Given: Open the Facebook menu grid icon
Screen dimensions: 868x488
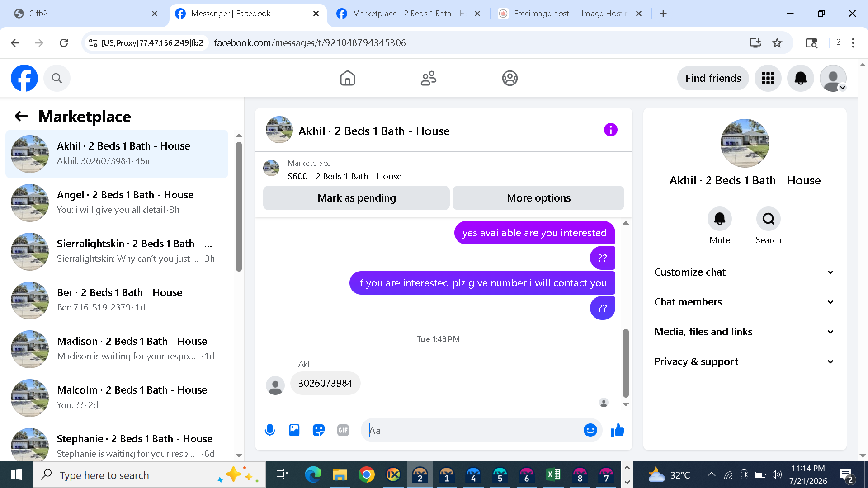Looking at the screenshot, I should 768,78.
